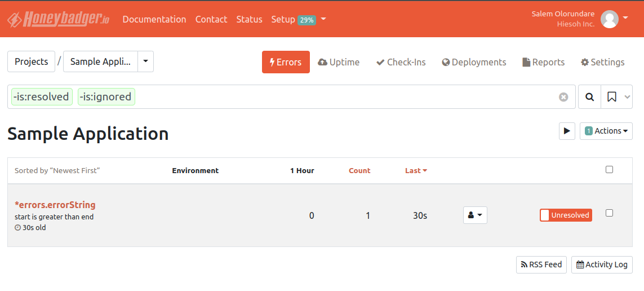Open the assignee person dropdown
This screenshot has width=644, height=291.
tap(475, 215)
